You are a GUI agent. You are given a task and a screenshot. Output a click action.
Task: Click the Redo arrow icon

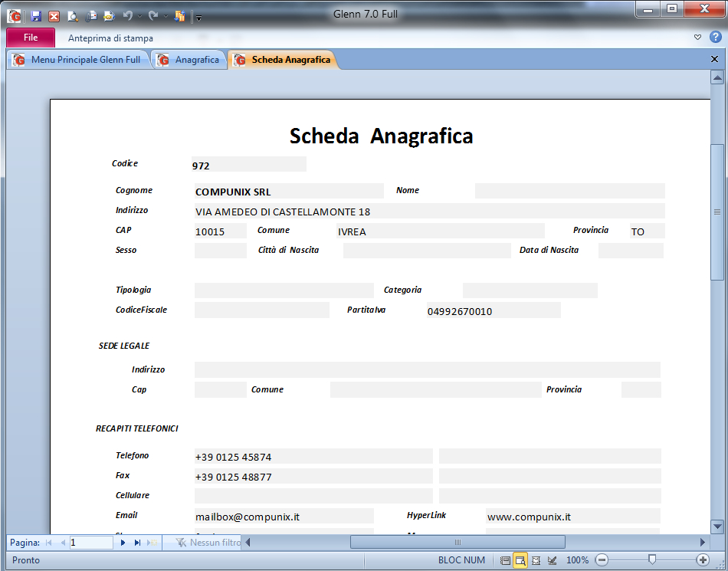tap(153, 16)
